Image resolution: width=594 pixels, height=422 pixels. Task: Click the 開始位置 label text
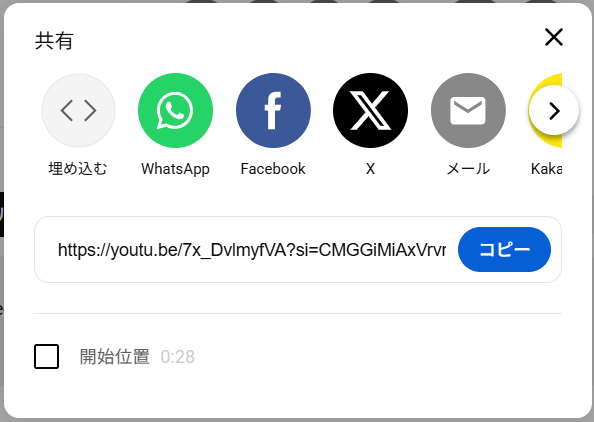point(115,357)
